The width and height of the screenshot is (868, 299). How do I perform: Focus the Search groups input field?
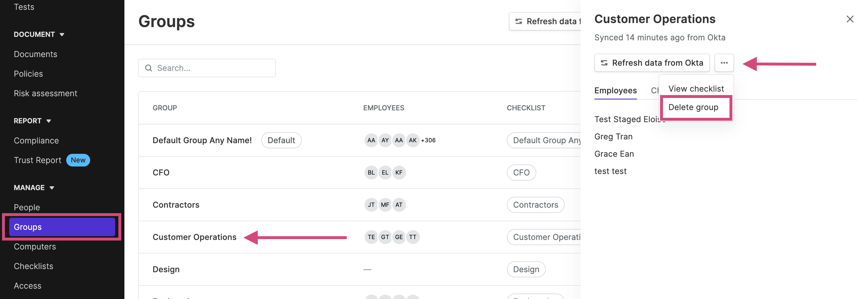point(207,68)
